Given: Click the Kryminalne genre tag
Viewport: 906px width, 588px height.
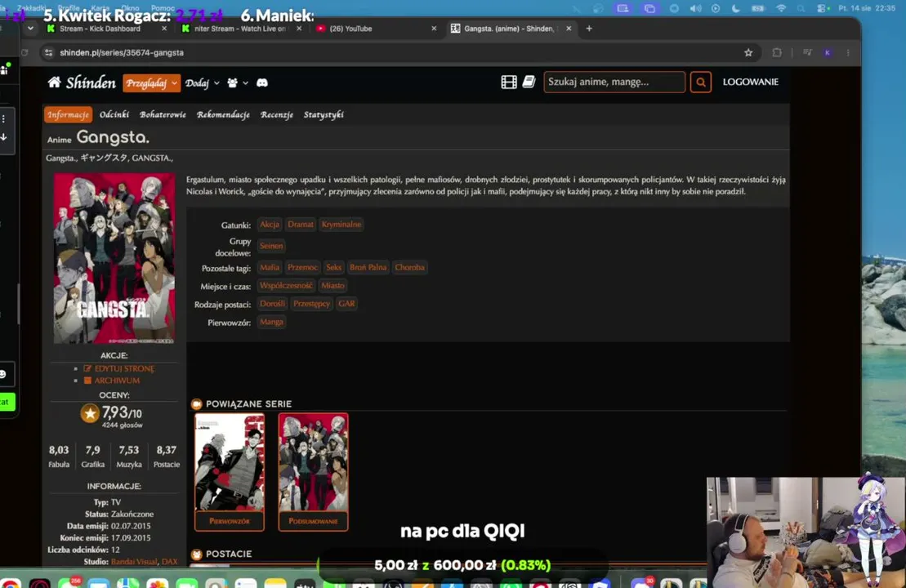Looking at the screenshot, I should 341,224.
